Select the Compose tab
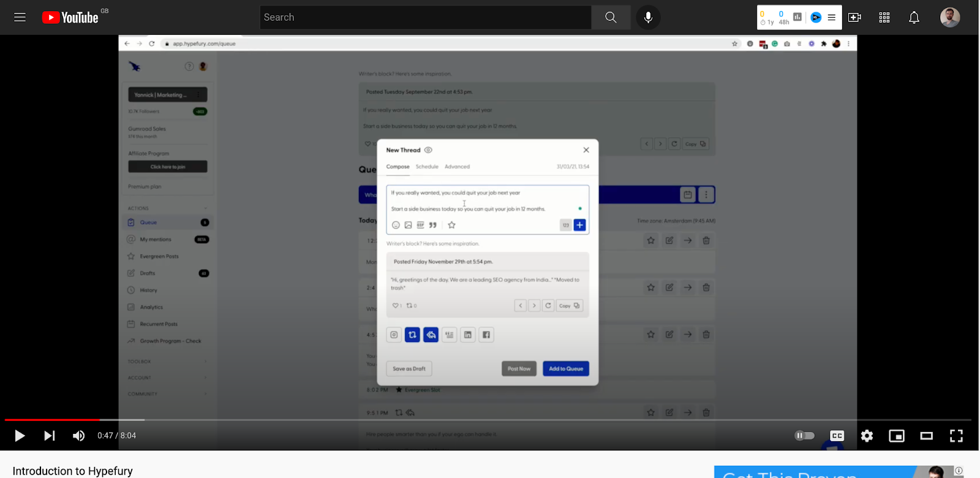Image resolution: width=980 pixels, height=478 pixels. tap(398, 167)
